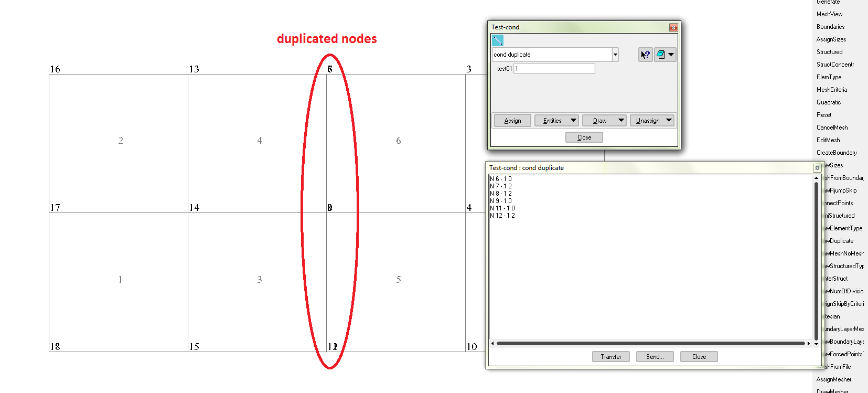
Task: Click the Assign button
Action: click(512, 121)
